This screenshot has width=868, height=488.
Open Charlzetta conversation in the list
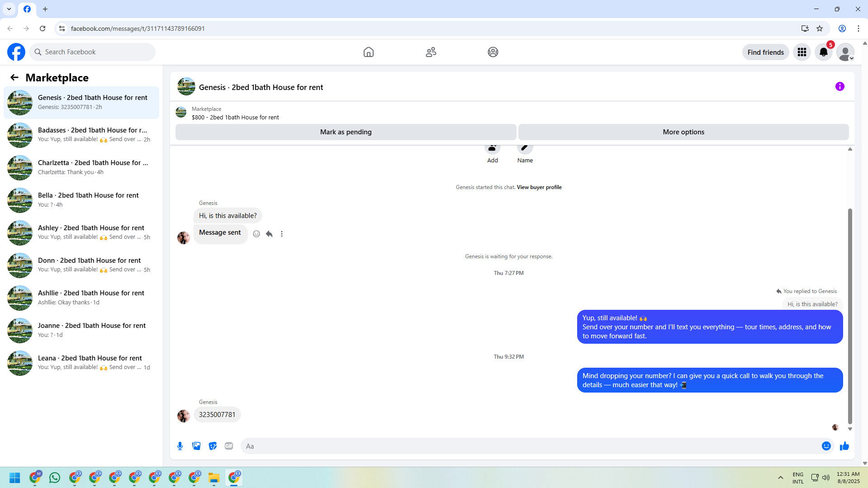pos(81,168)
